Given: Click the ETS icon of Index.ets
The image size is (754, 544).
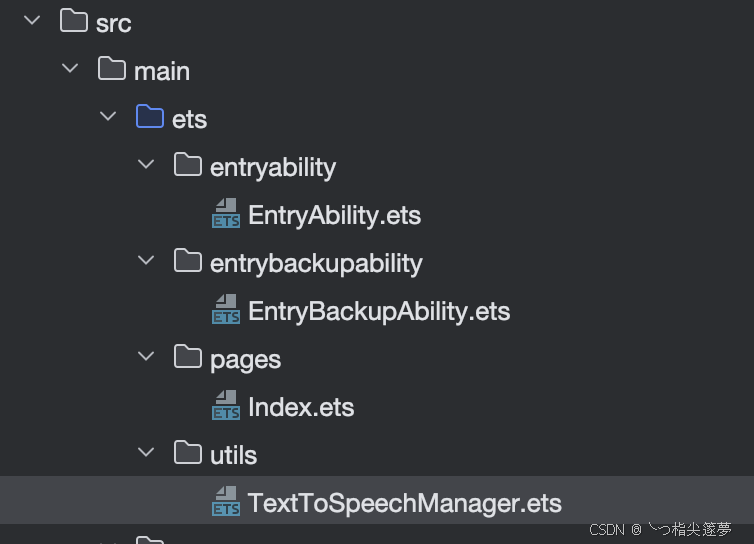Looking at the screenshot, I should pos(226,405).
